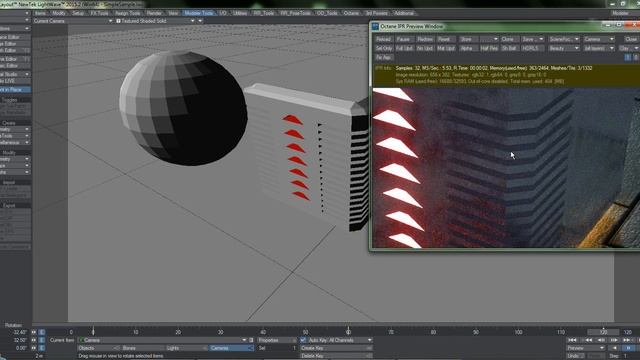The height and width of the screenshot is (360, 640).
Task: Click the Pause button in Octane IPR
Action: (x=404, y=39)
